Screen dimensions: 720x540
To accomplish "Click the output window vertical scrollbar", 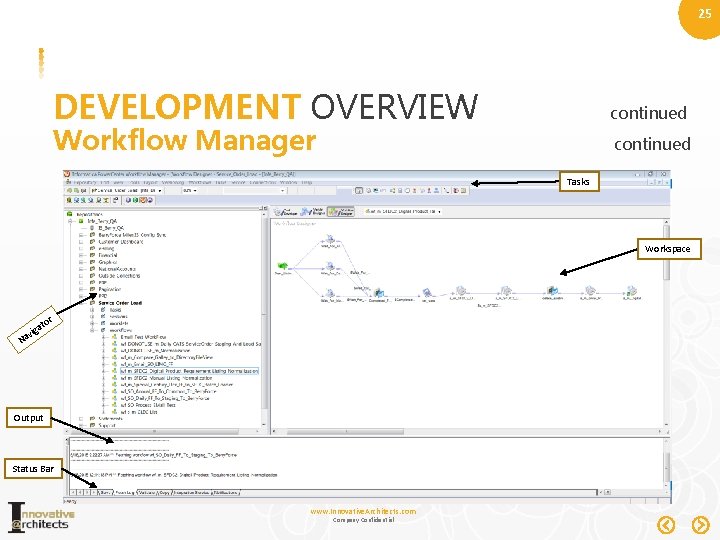I will [667, 464].
